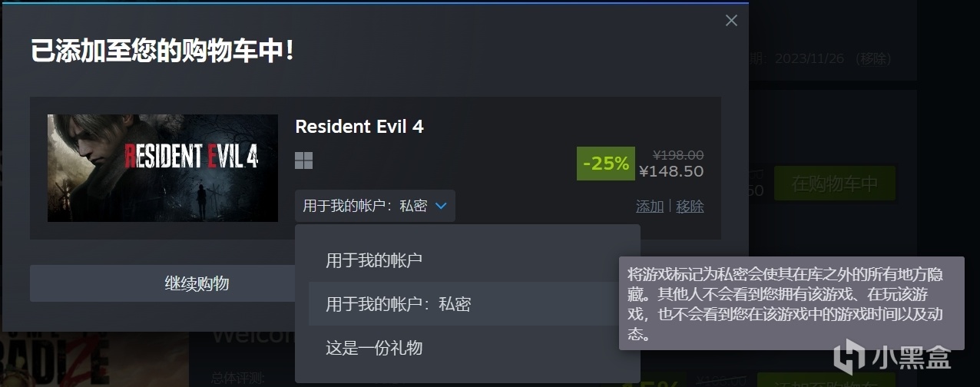Click the 继续购物 button

pos(197,283)
